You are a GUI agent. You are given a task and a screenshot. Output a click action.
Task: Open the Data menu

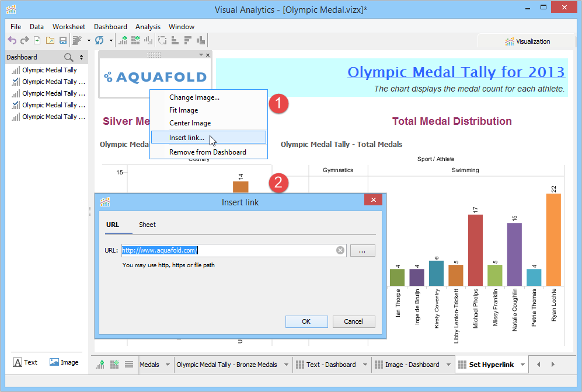point(37,27)
